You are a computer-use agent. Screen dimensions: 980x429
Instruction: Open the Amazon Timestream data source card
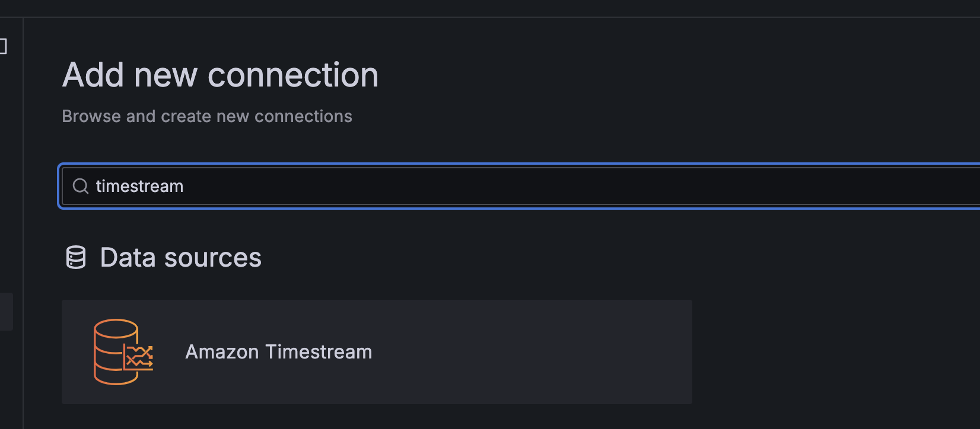click(x=377, y=352)
